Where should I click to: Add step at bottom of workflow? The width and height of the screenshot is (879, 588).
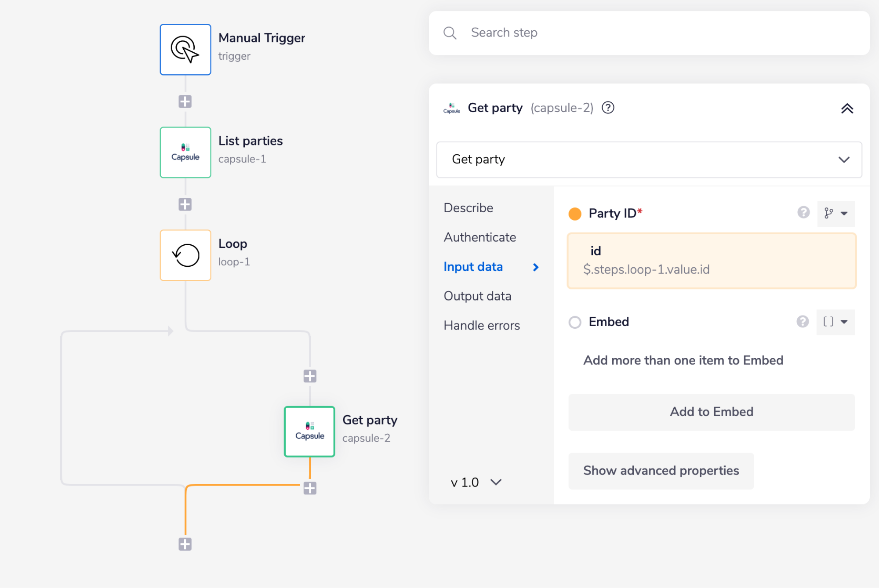[185, 544]
